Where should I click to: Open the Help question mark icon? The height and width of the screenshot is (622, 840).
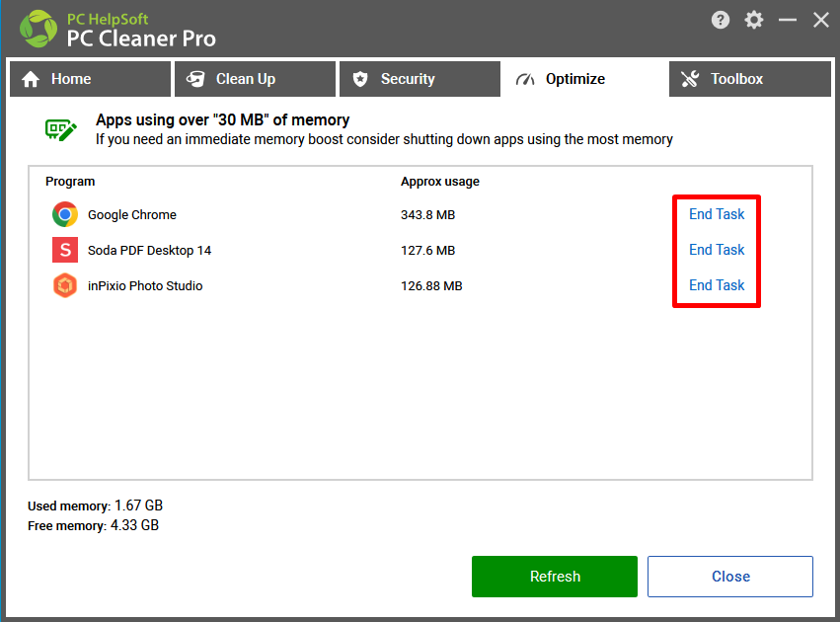tap(720, 21)
